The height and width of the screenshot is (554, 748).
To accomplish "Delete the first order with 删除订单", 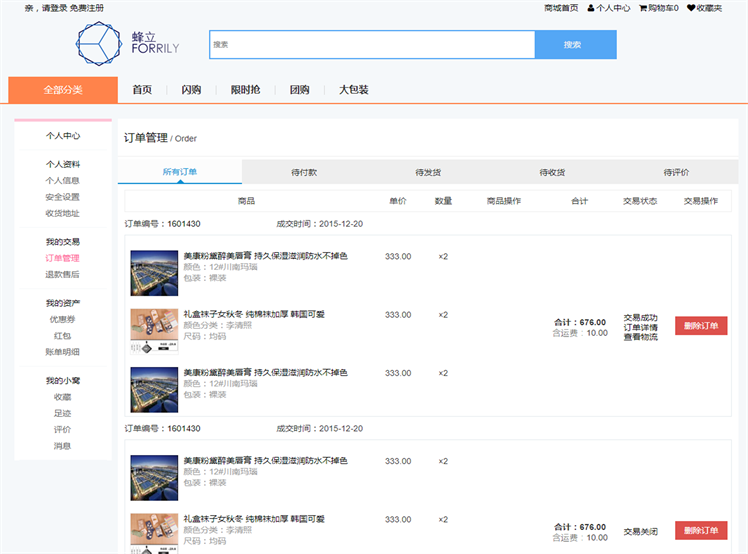I will click(x=701, y=326).
